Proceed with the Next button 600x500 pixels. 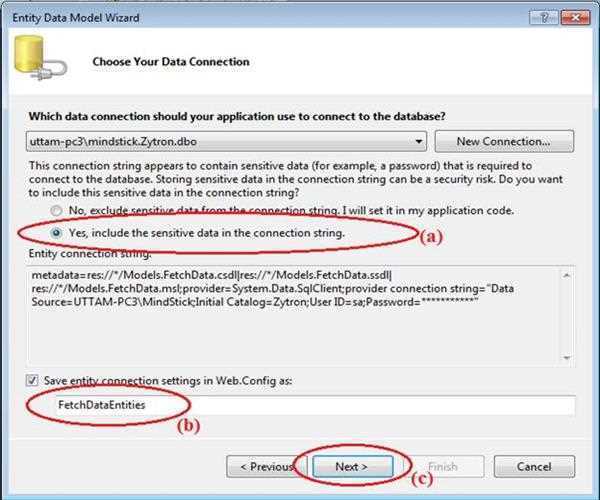coord(351,466)
